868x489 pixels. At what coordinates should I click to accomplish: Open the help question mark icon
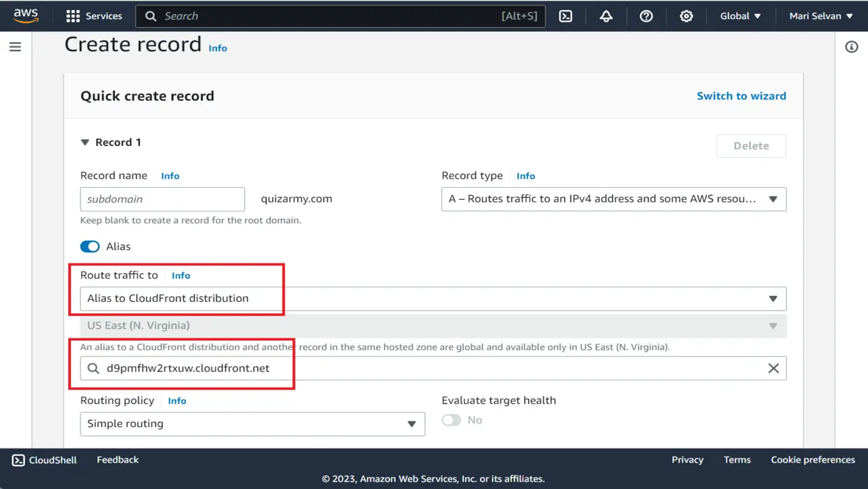coord(646,16)
